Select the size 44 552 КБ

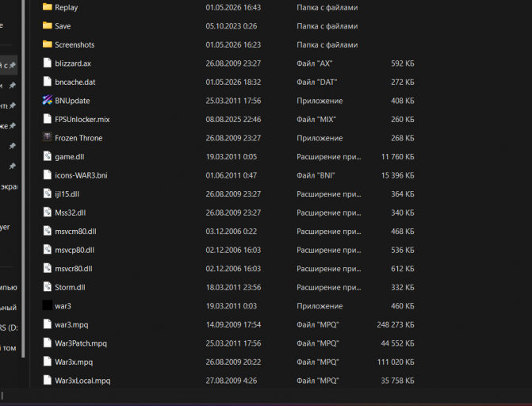point(398,343)
